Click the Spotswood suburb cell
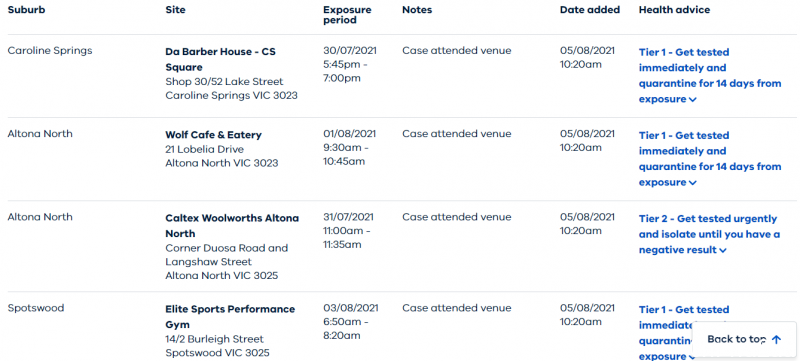Image resolution: width=800 pixels, height=361 pixels. (x=36, y=308)
